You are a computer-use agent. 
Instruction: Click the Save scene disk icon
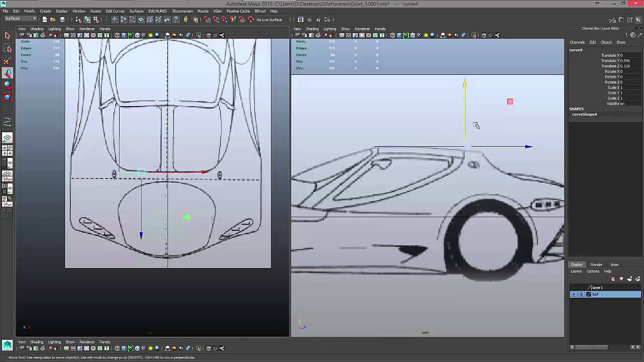point(62,20)
